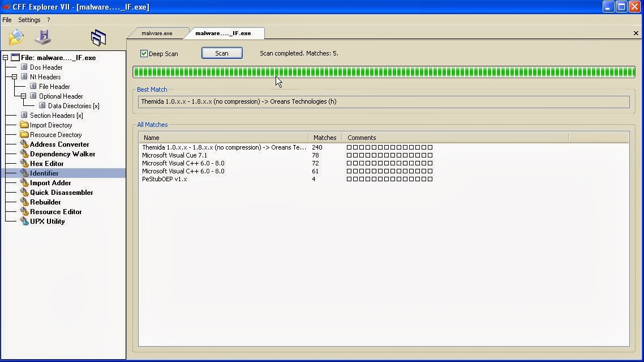The width and height of the screenshot is (644, 362).
Task: Click the Resource Editor tool icon
Action: click(24, 211)
